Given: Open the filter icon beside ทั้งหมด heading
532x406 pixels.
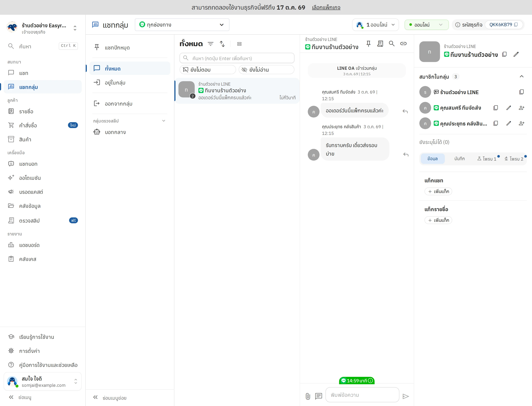Looking at the screenshot, I should click(210, 44).
